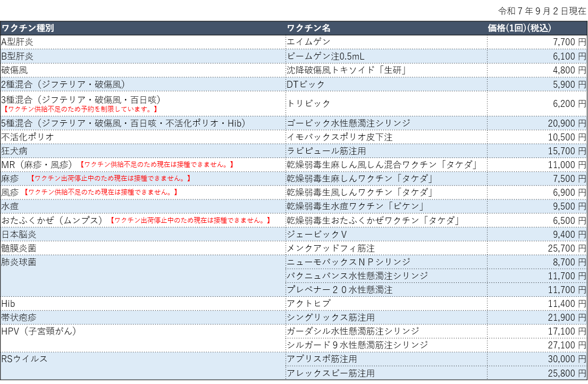Screen dimensions: 588x384
Task: Click ビームゲン注0.5mL vaccine name
Action: [325, 56]
